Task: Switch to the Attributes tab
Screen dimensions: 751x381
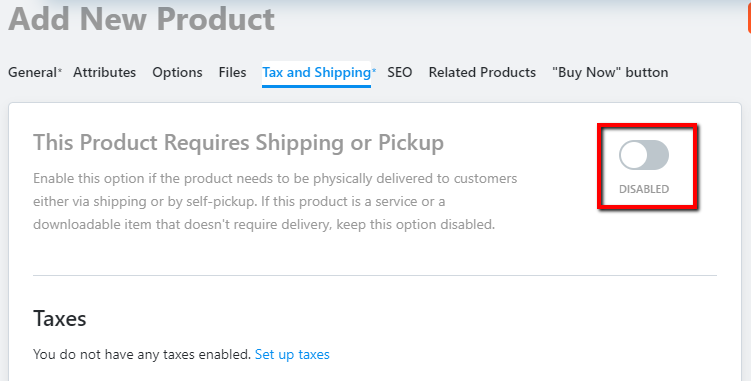Action: tap(104, 72)
